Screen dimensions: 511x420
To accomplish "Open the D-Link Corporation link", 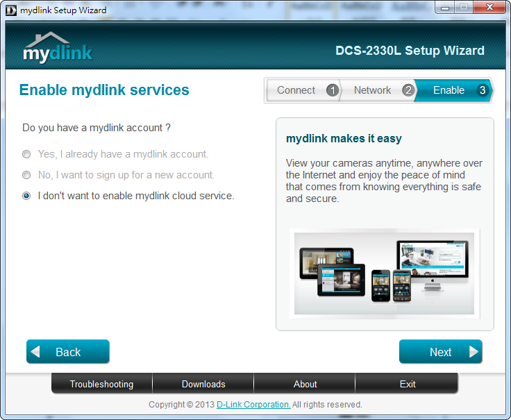I will (253, 405).
